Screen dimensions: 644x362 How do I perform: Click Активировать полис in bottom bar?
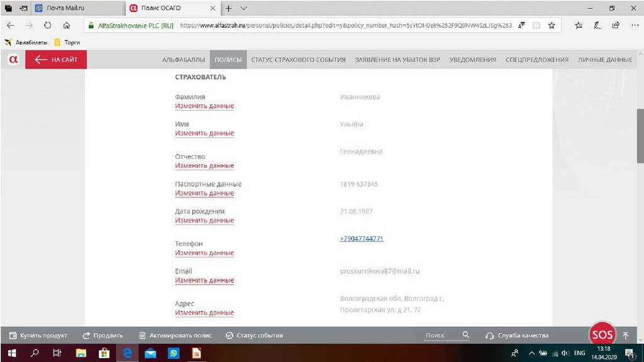tap(176, 336)
